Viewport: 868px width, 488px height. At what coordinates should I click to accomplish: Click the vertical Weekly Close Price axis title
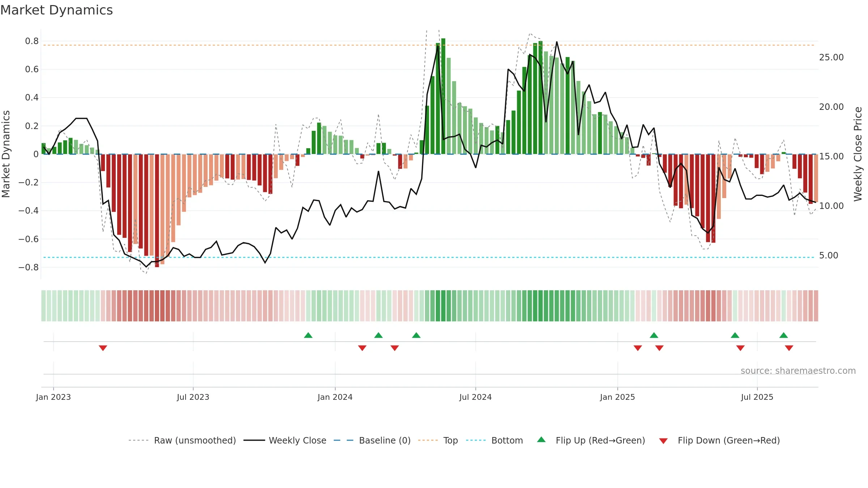click(x=858, y=154)
